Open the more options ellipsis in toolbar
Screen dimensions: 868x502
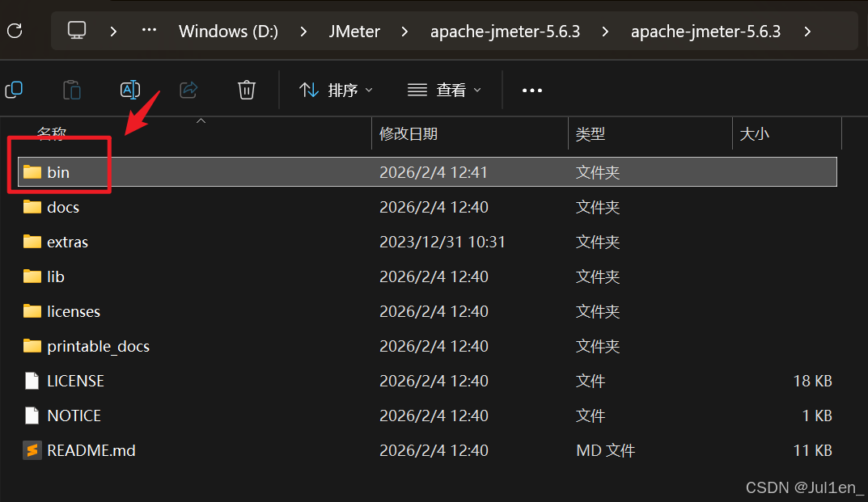(x=532, y=91)
